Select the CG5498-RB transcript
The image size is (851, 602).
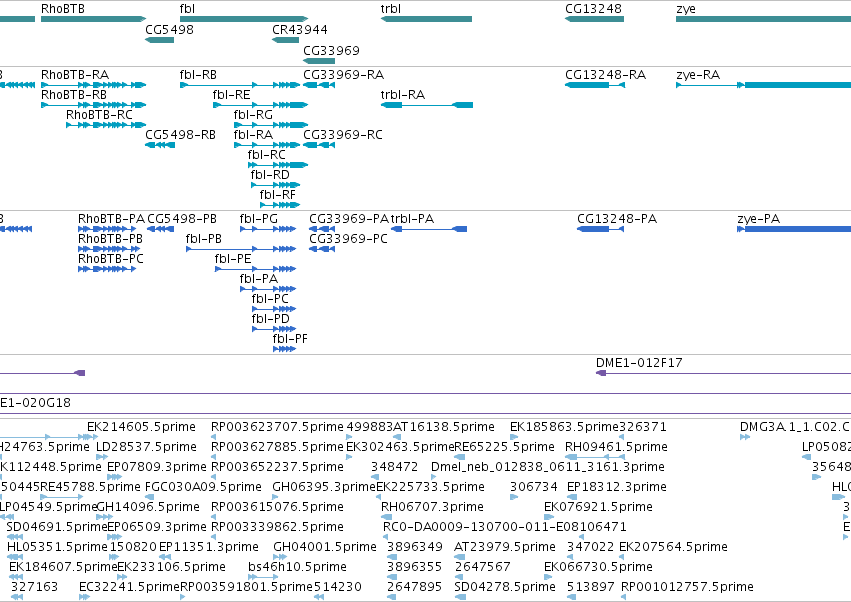[x=160, y=145]
